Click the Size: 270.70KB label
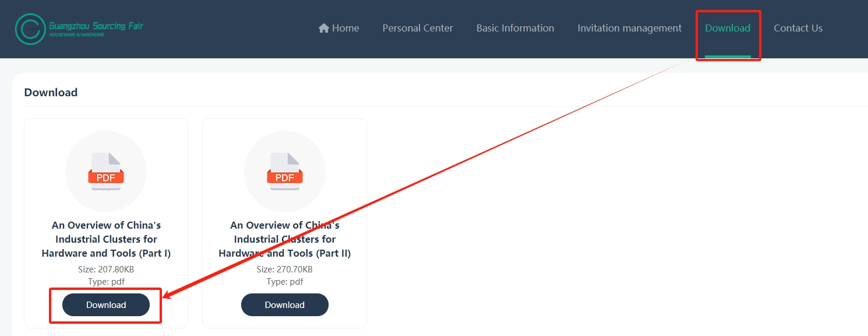The height and width of the screenshot is (336, 868). [x=284, y=269]
